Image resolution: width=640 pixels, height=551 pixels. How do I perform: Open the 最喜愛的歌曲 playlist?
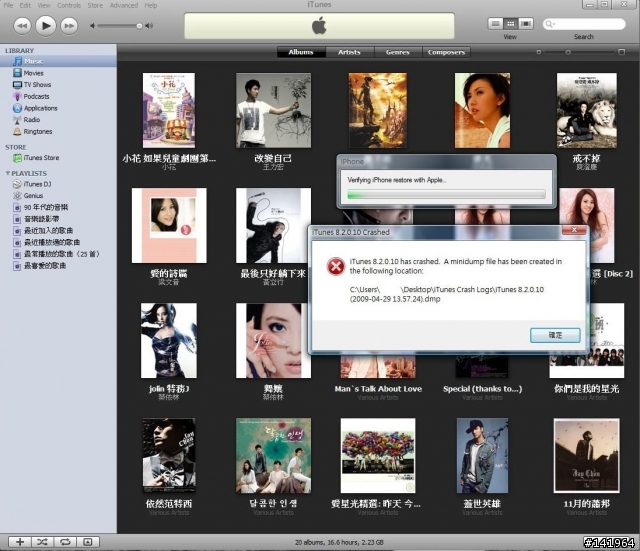(58, 266)
